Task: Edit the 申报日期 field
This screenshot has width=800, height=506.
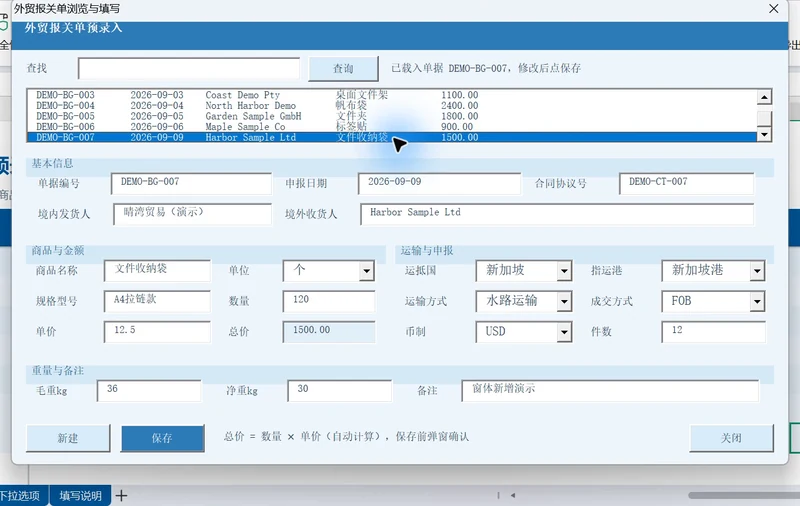Action: click(x=439, y=184)
